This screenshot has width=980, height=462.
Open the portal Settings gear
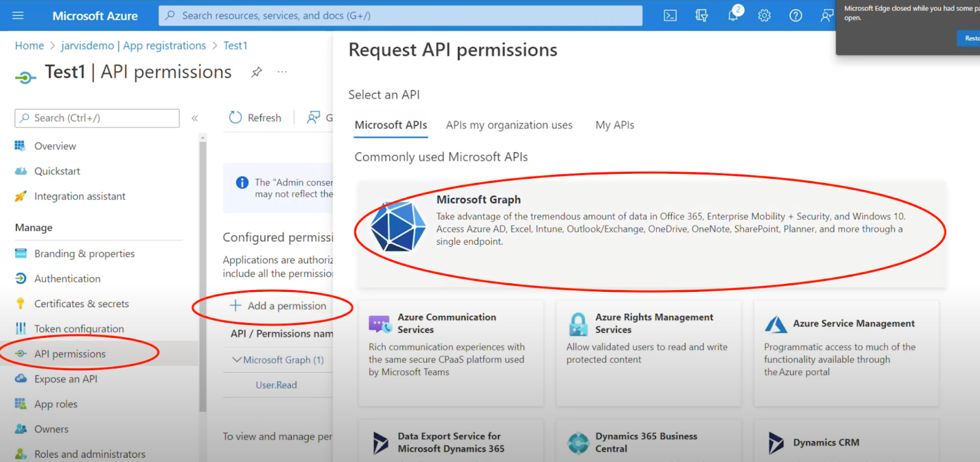coord(764,15)
